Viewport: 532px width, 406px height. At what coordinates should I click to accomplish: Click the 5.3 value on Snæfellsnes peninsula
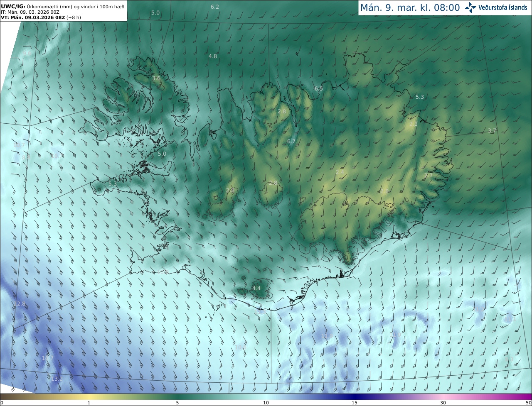pyautogui.click(x=113, y=183)
